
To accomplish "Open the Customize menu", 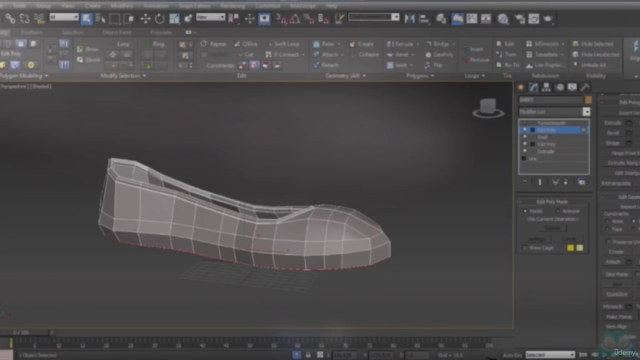I will pos(268,6).
